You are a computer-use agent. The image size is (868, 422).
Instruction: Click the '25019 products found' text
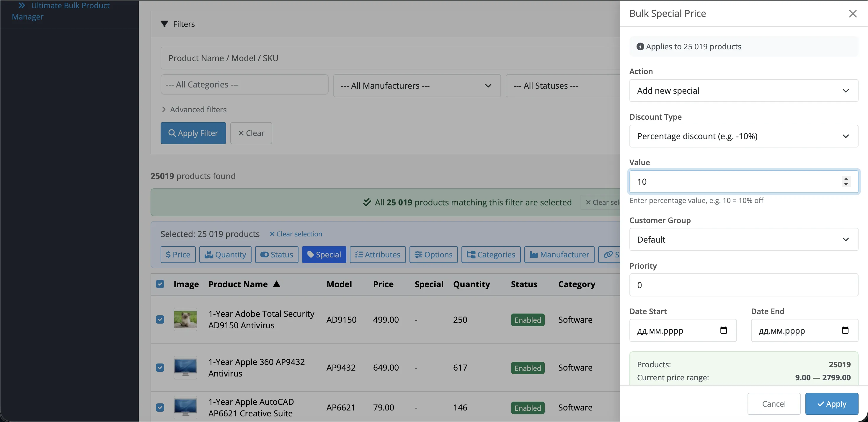[x=193, y=176]
